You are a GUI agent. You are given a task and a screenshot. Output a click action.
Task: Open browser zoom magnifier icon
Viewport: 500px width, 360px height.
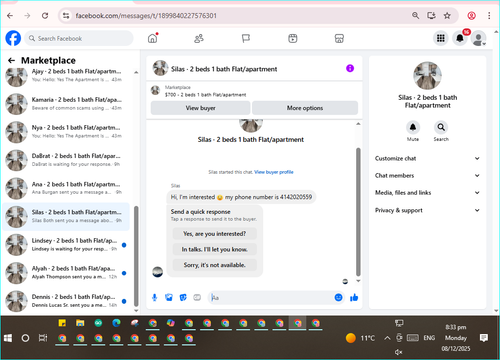(415, 16)
